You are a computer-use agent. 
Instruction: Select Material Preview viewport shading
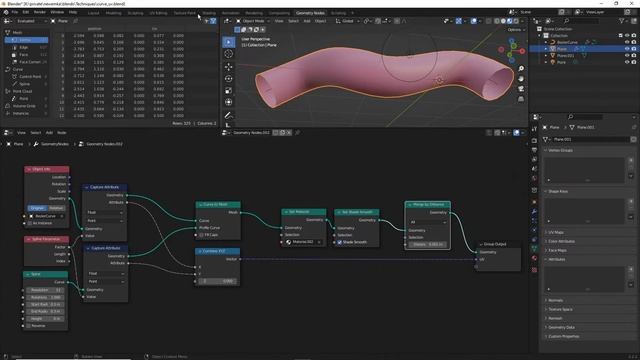[510, 21]
